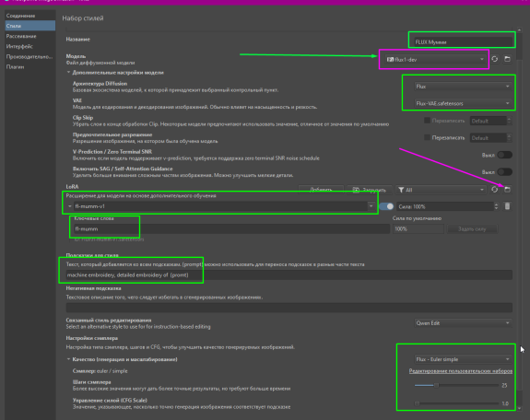Open the Flux-VAE.safetensors VAE dropdown
This screenshot has width=530, height=420.
463,103
